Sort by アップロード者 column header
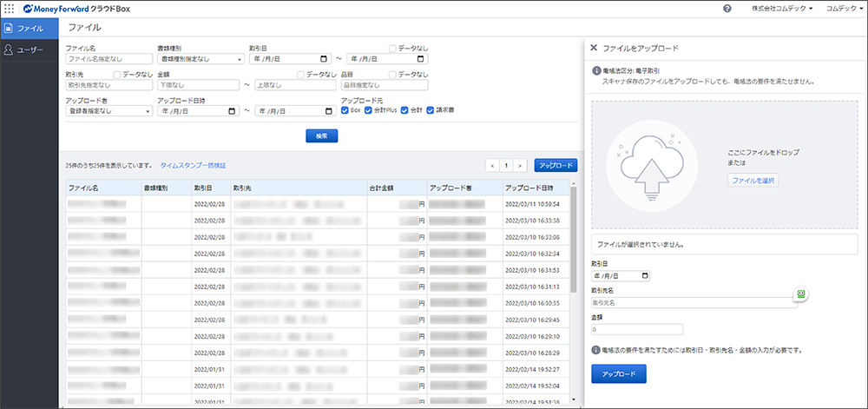The height and width of the screenshot is (409, 868). coord(465,188)
